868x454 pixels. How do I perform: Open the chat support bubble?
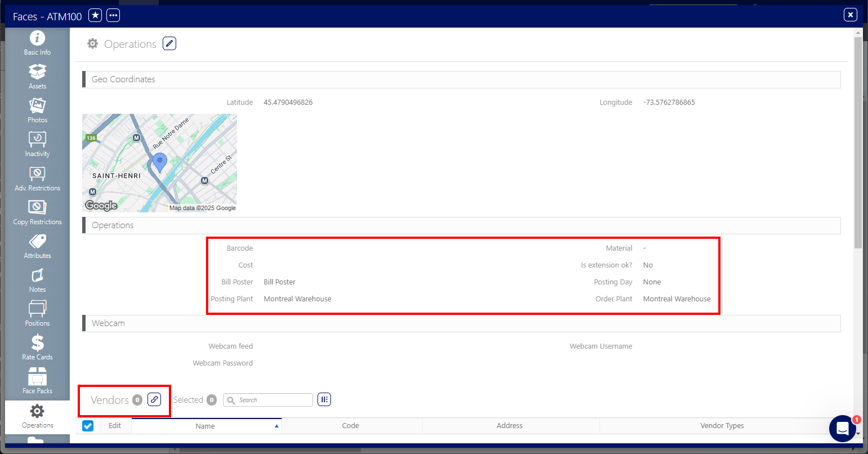click(843, 429)
